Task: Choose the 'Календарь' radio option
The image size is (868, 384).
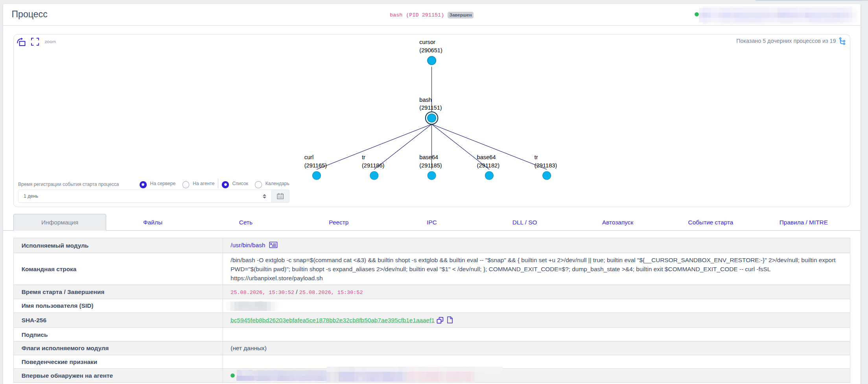Action: coord(258,184)
